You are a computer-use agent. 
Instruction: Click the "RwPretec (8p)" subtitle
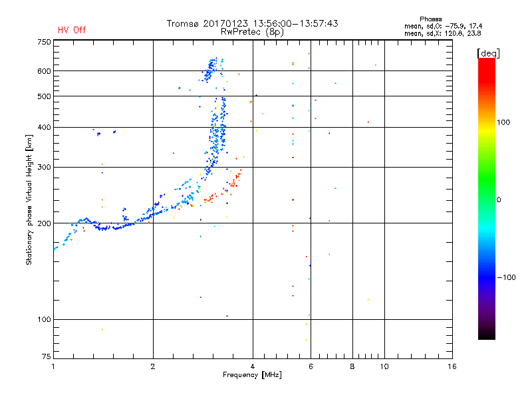coord(252,32)
